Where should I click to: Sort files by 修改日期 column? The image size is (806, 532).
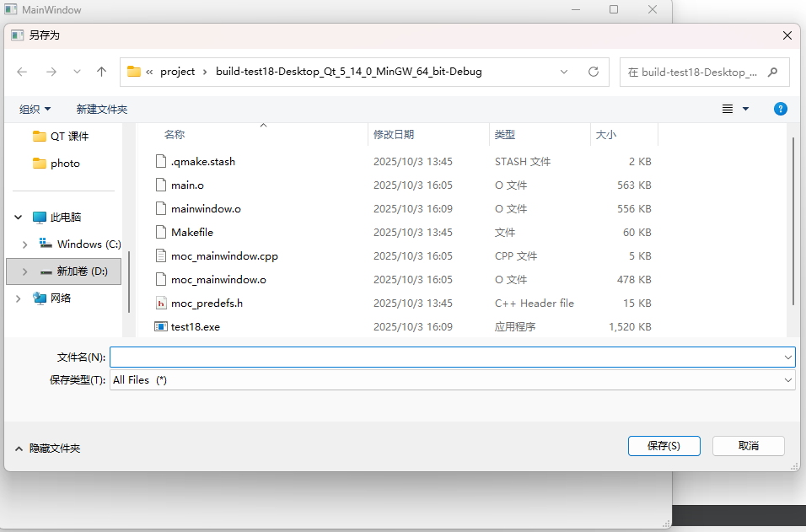point(394,135)
